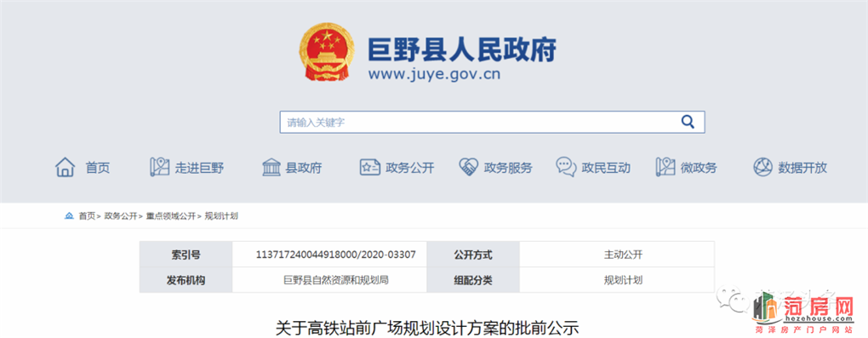868x338 pixels.
Task: Go to 规划计划 in the breadcrumb
Action: 221,216
